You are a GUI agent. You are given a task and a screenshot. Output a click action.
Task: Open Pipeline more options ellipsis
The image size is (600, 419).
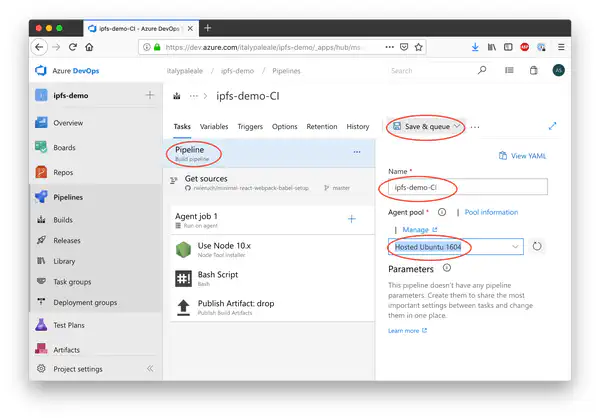(357, 152)
